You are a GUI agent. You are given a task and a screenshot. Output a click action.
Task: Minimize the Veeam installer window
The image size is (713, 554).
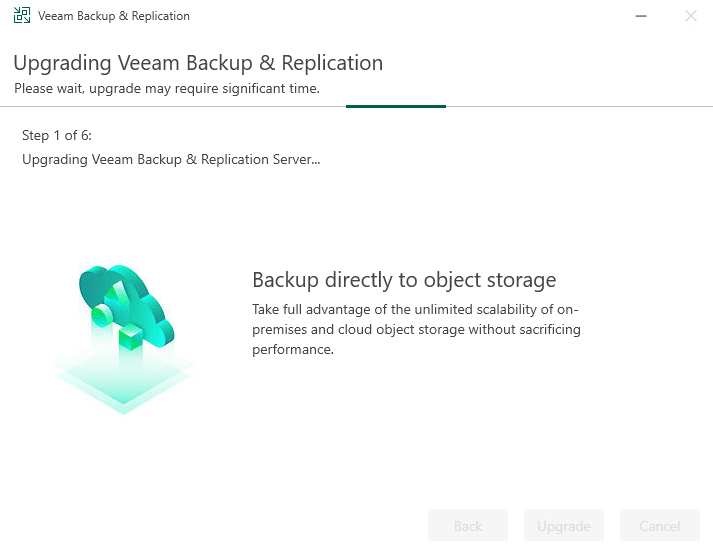641,16
